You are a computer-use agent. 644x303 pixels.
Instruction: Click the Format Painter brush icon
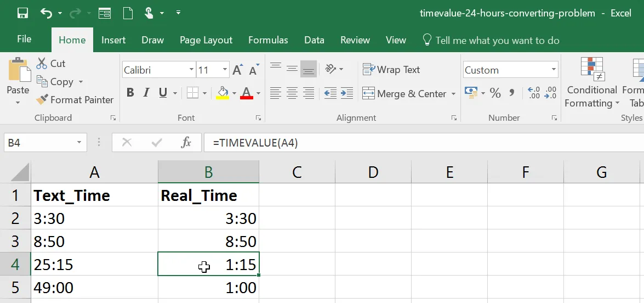42,100
